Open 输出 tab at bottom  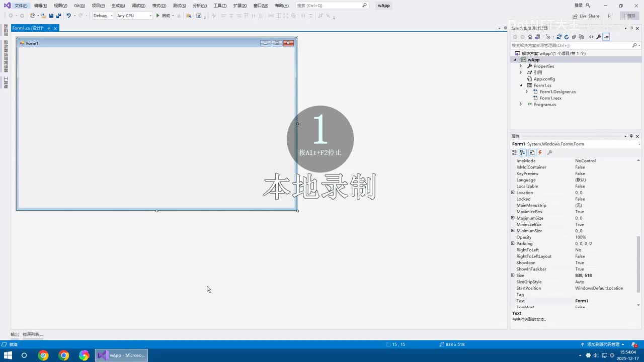[x=15, y=334]
